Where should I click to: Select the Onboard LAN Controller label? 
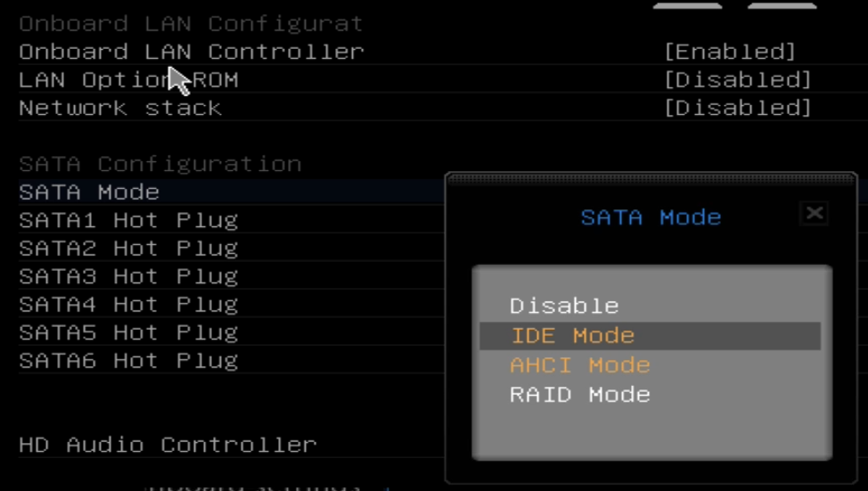tap(191, 52)
